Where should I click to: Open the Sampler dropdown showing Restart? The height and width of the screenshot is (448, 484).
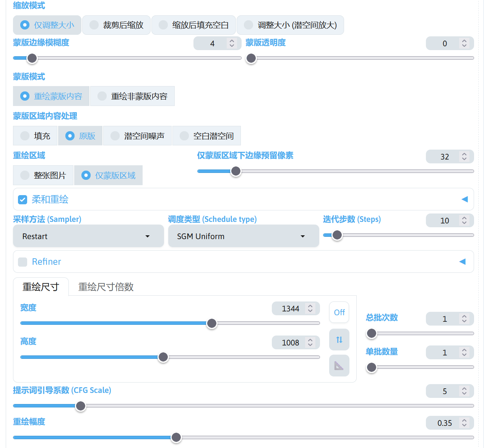(x=88, y=236)
